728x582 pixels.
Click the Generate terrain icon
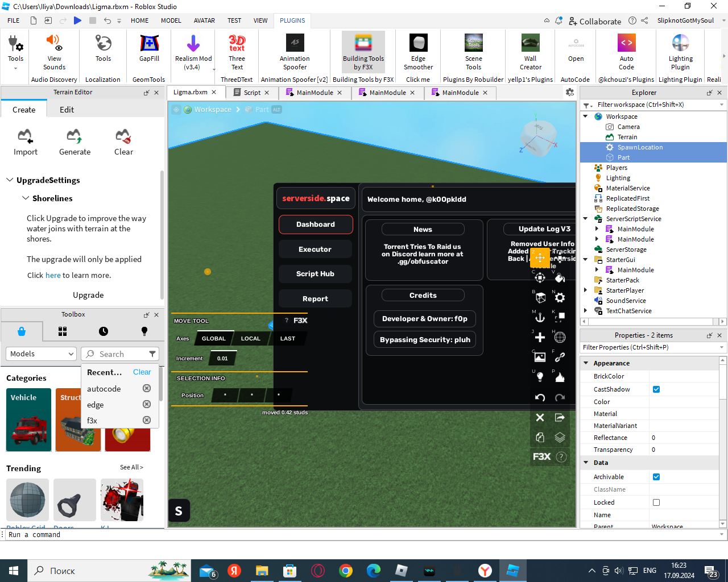coord(75,142)
